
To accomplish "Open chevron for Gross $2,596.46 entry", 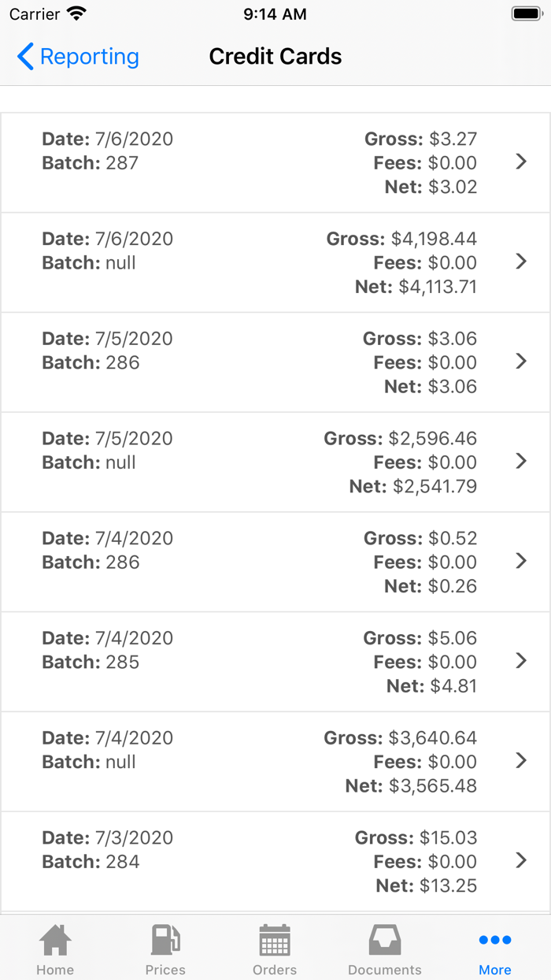I will pyautogui.click(x=520, y=461).
